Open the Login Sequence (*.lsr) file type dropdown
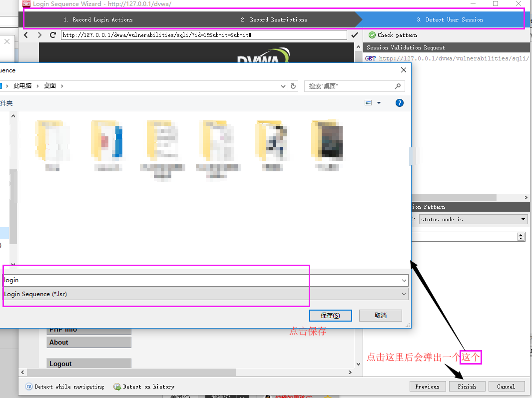The height and width of the screenshot is (398, 532). point(404,294)
